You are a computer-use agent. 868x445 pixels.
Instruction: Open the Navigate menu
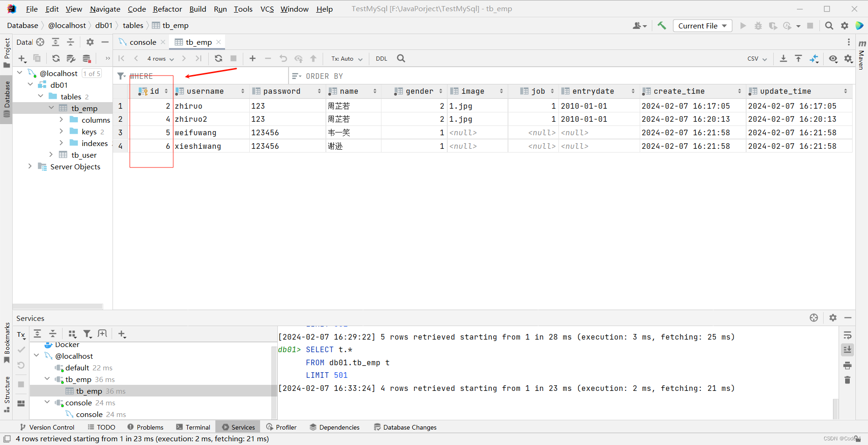(105, 9)
